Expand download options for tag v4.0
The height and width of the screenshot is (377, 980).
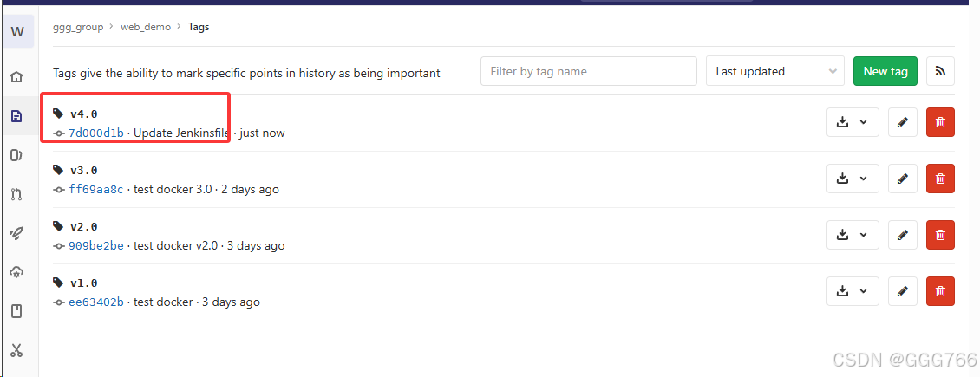coord(853,122)
